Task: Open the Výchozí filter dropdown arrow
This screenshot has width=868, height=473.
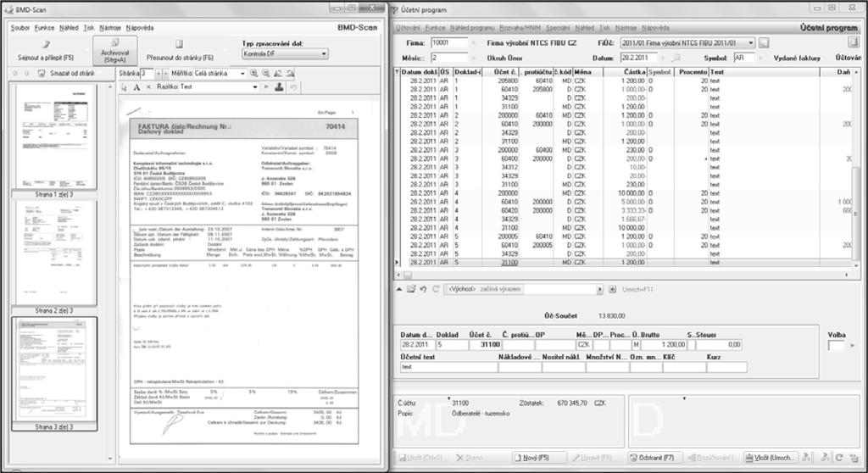Action: [x=599, y=289]
